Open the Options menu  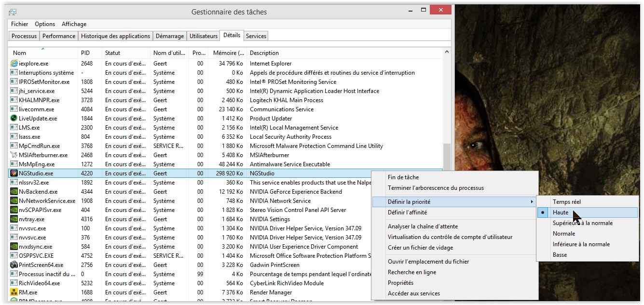tap(45, 24)
